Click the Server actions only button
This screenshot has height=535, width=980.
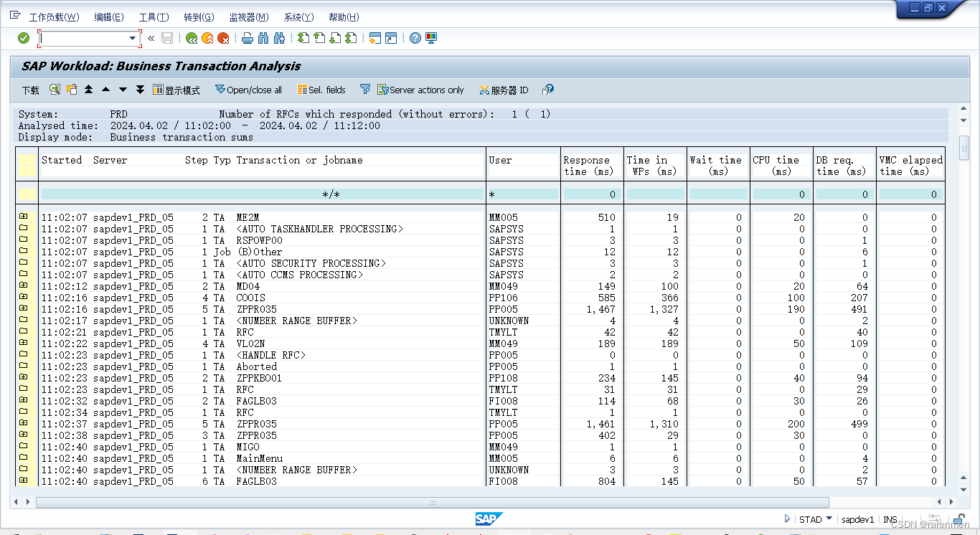421,90
